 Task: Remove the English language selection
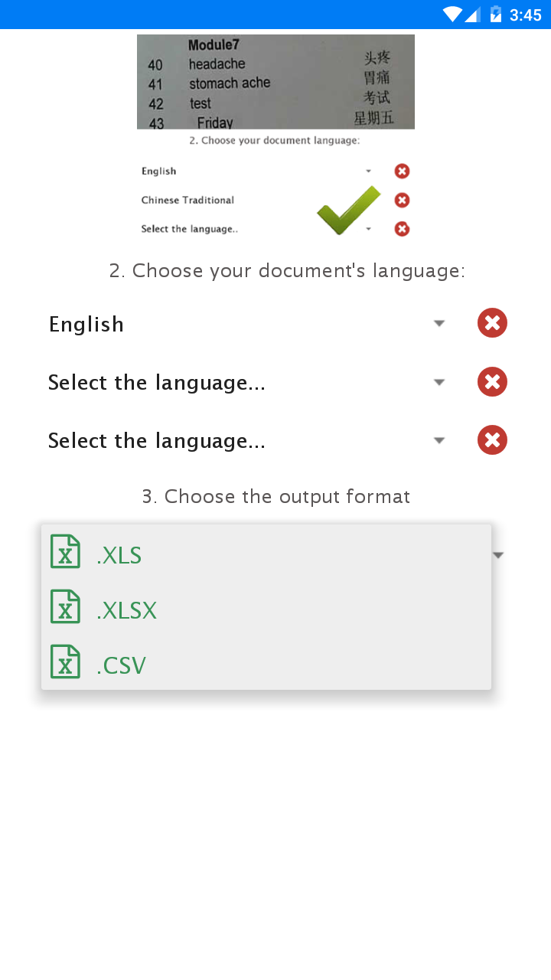pyautogui.click(x=492, y=322)
